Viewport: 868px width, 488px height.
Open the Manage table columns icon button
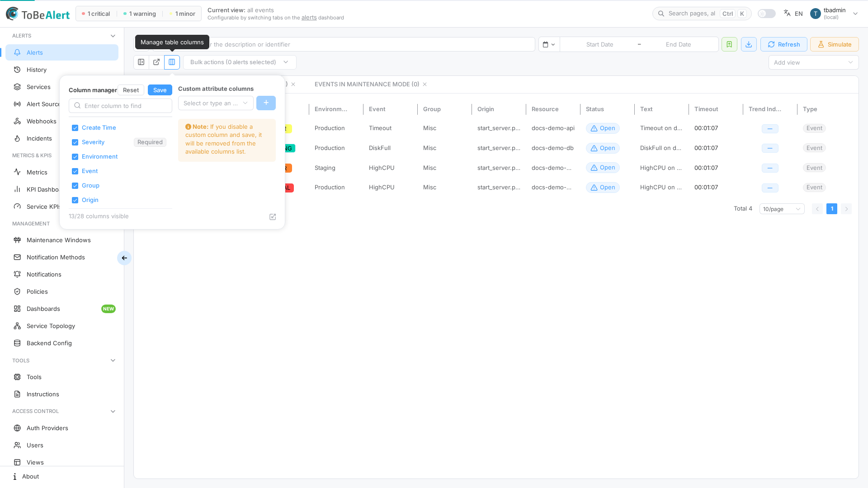(172, 62)
